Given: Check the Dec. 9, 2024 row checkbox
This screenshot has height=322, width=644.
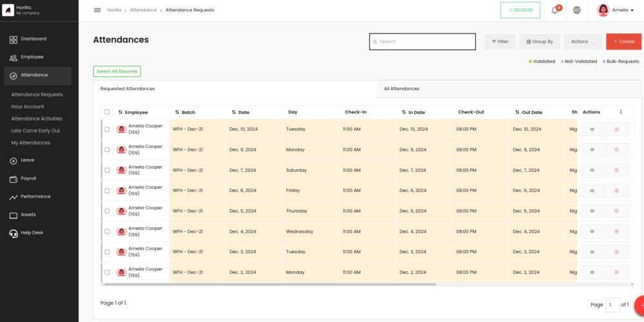Looking at the screenshot, I should point(107,149).
